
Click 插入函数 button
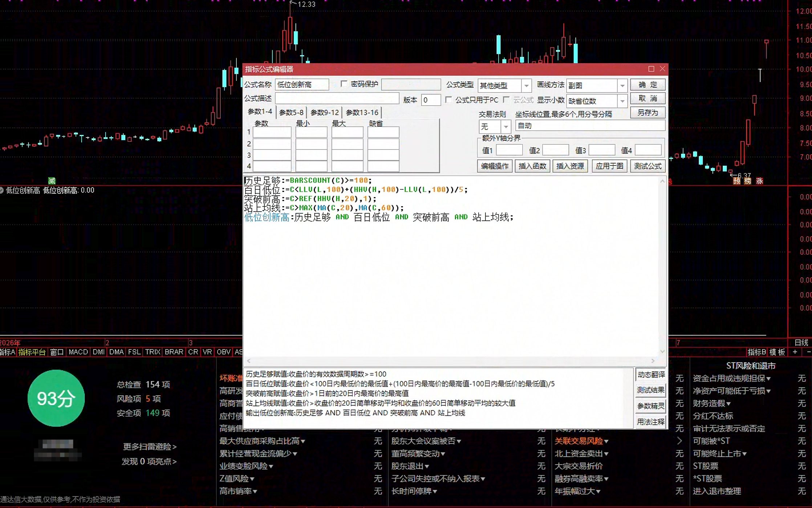coord(532,166)
